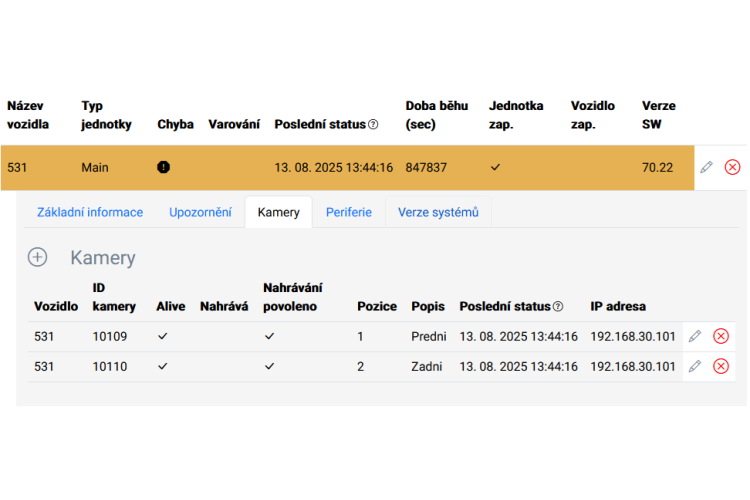Delete vehicle 531 main unit row
The width and height of the screenshot is (750, 500).
click(x=732, y=167)
